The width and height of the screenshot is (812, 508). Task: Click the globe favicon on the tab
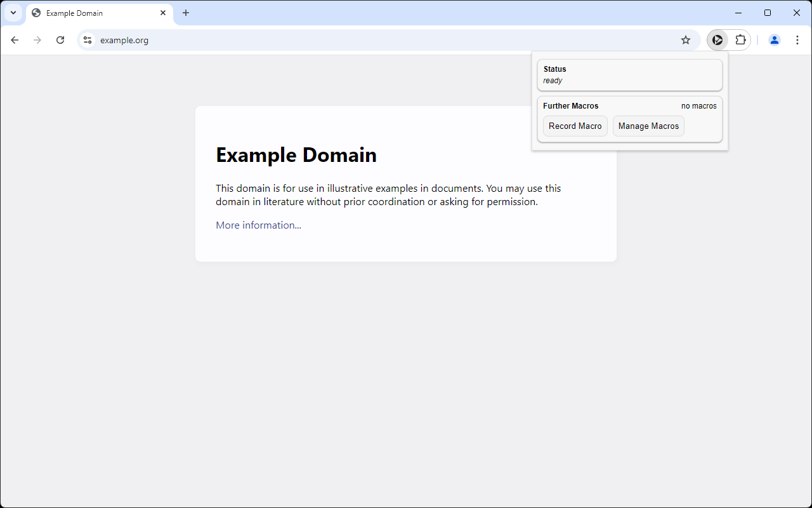pyautogui.click(x=36, y=13)
